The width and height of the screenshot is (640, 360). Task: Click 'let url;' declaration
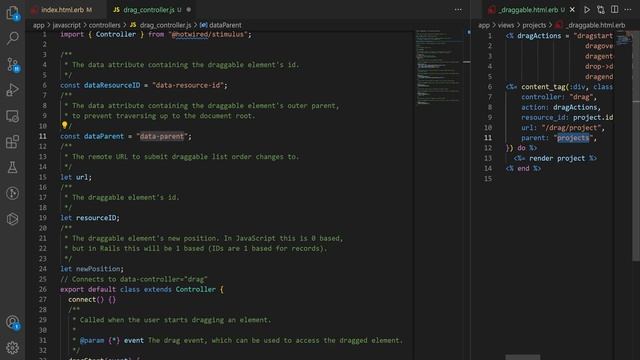[76, 177]
